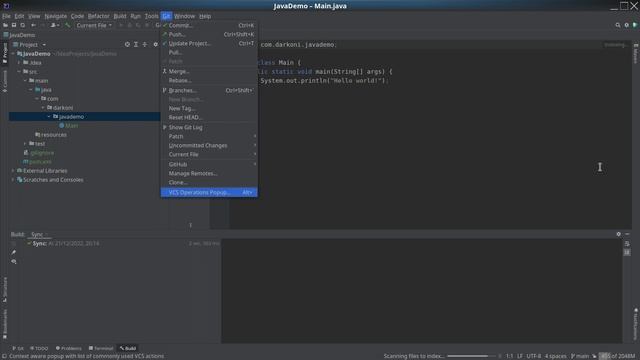Choose Merge... in Git menu
Screen dimensions: 640x360
(209, 71)
